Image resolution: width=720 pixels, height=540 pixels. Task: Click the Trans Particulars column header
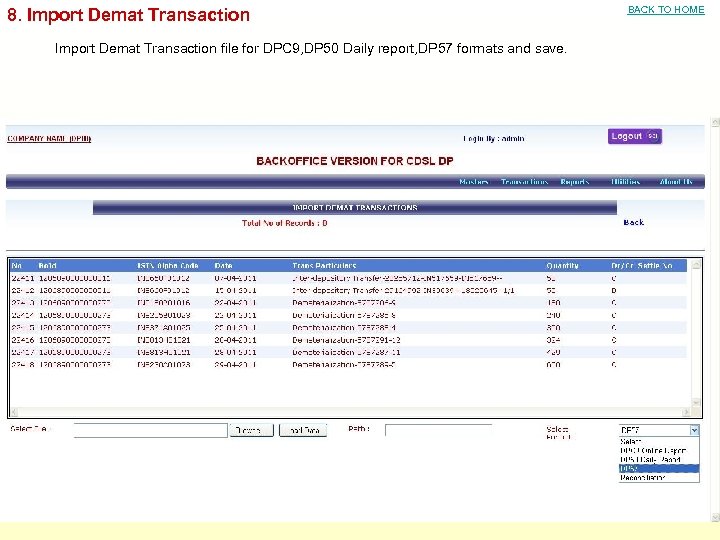point(324,265)
